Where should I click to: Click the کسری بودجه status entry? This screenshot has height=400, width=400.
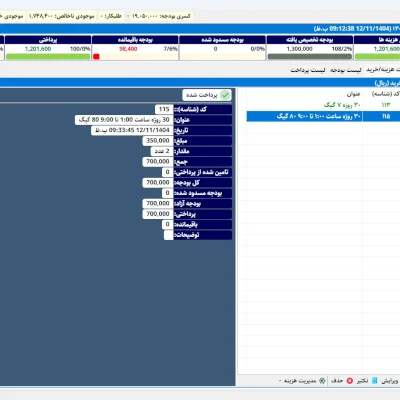pyautogui.click(x=161, y=16)
